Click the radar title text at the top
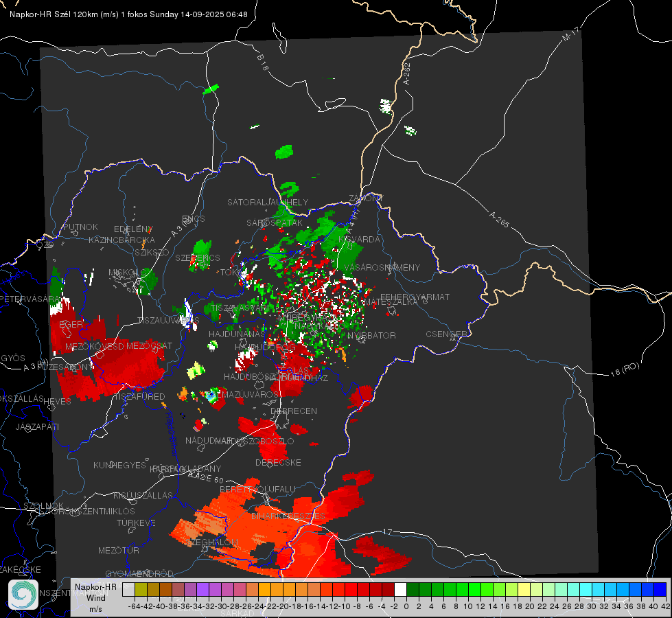 point(128,14)
